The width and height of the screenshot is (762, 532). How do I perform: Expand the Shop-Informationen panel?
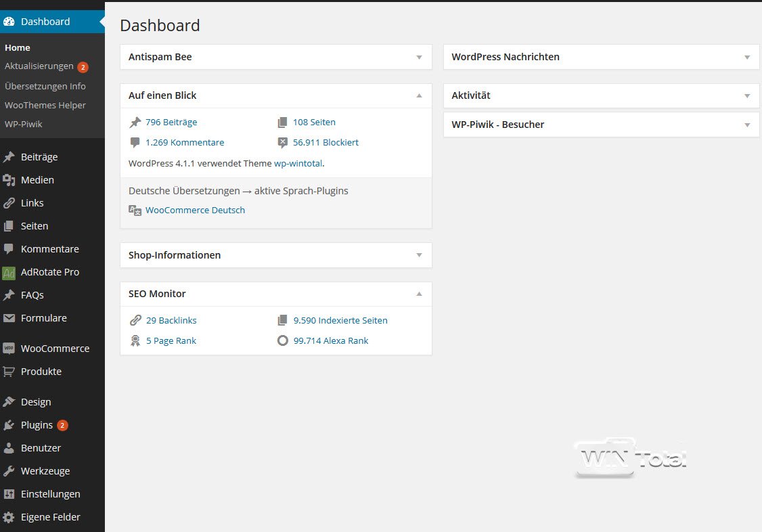419,255
